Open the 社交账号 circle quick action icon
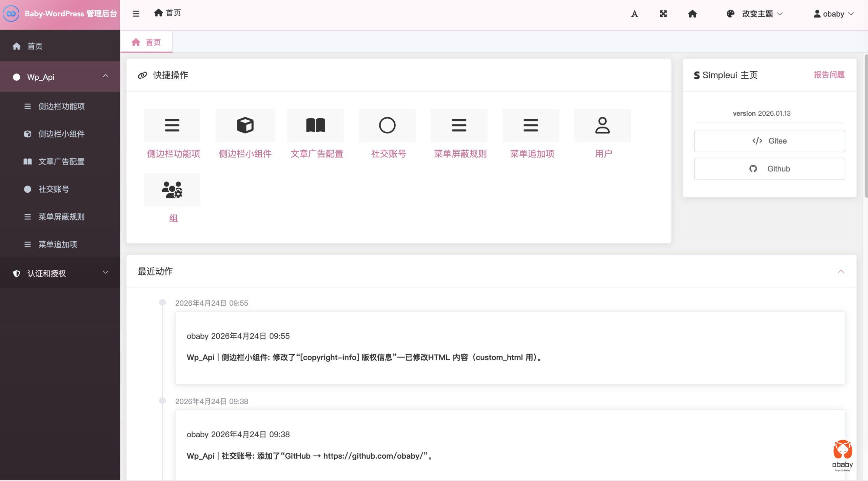868x481 pixels. [x=387, y=125]
